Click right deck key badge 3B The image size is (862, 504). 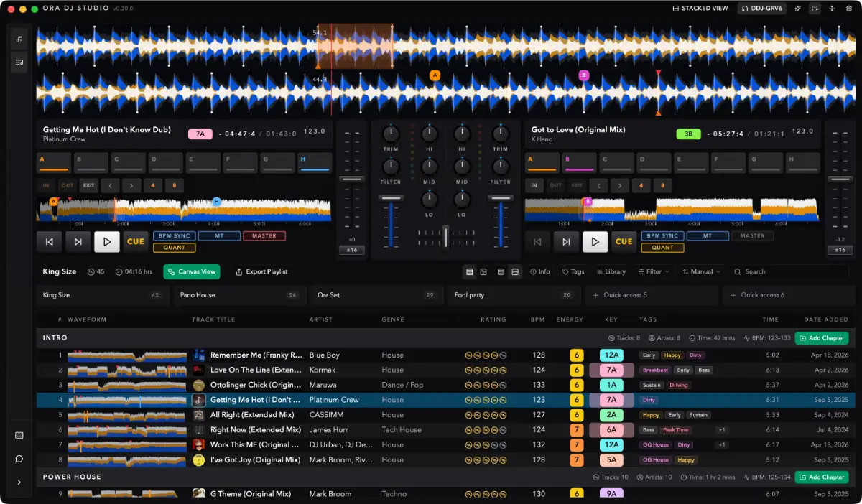(688, 134)
